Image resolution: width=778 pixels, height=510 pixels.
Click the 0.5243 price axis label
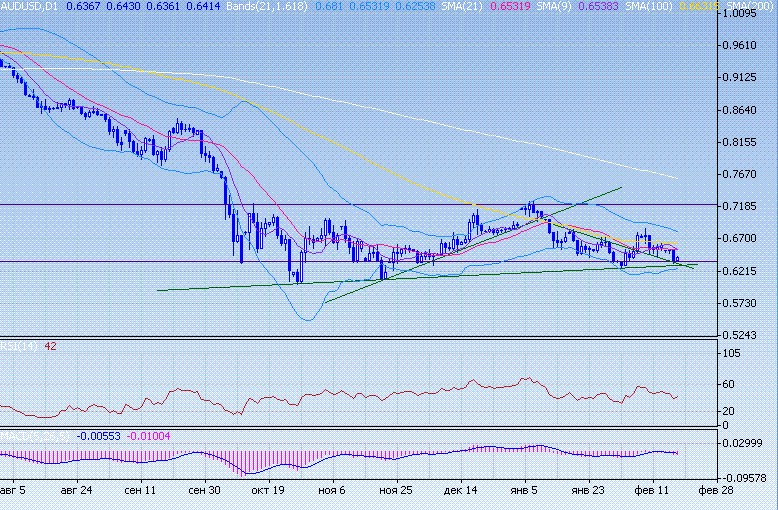[x=743, y=335]
